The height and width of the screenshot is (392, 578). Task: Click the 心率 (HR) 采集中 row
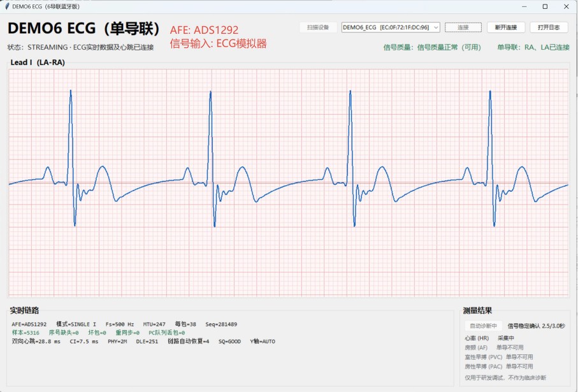pyautogui.click(x=489, y=338)
